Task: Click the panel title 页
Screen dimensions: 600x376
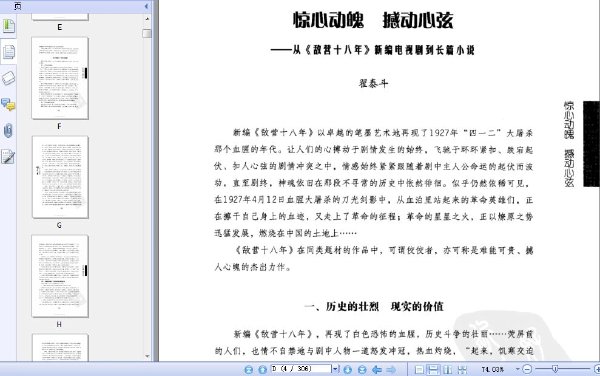Action: pos(17,6)
